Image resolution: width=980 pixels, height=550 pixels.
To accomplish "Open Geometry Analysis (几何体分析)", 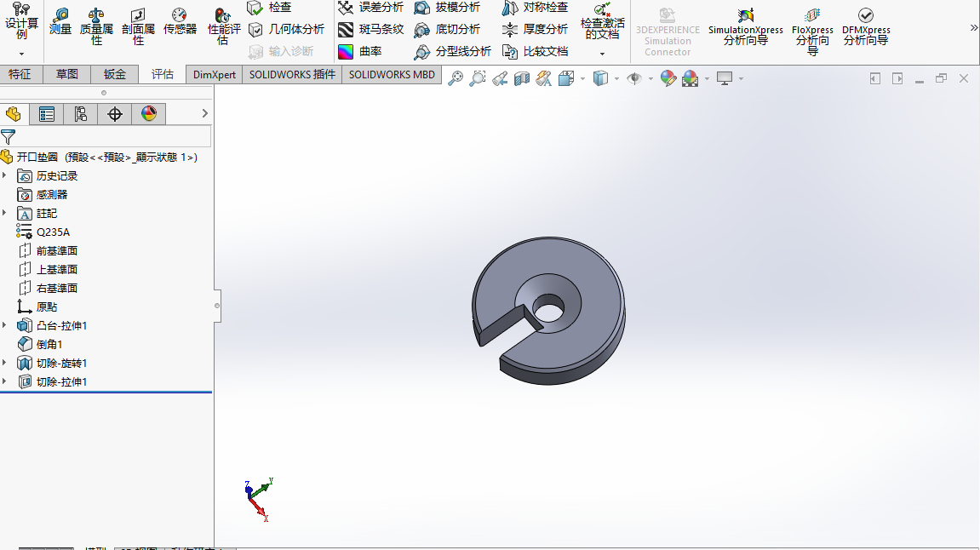I will point(287,30).
